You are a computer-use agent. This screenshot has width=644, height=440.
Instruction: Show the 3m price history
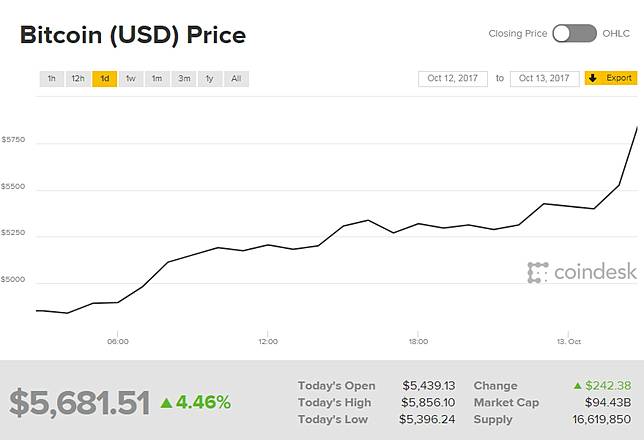click(x=183, y=78)
